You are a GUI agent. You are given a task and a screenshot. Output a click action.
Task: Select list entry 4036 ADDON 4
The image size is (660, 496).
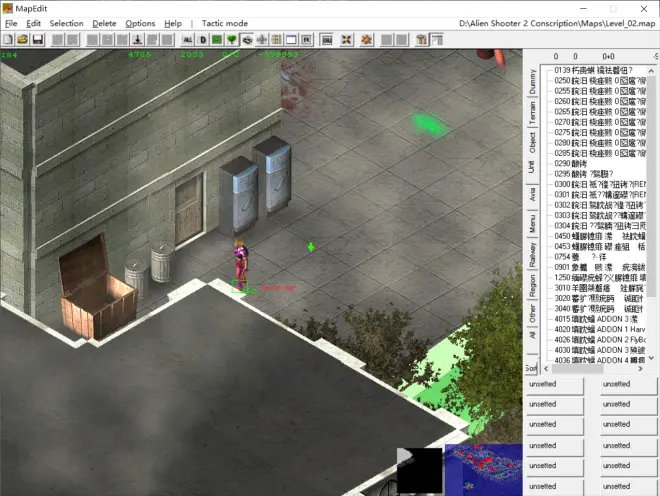[600, 360]
